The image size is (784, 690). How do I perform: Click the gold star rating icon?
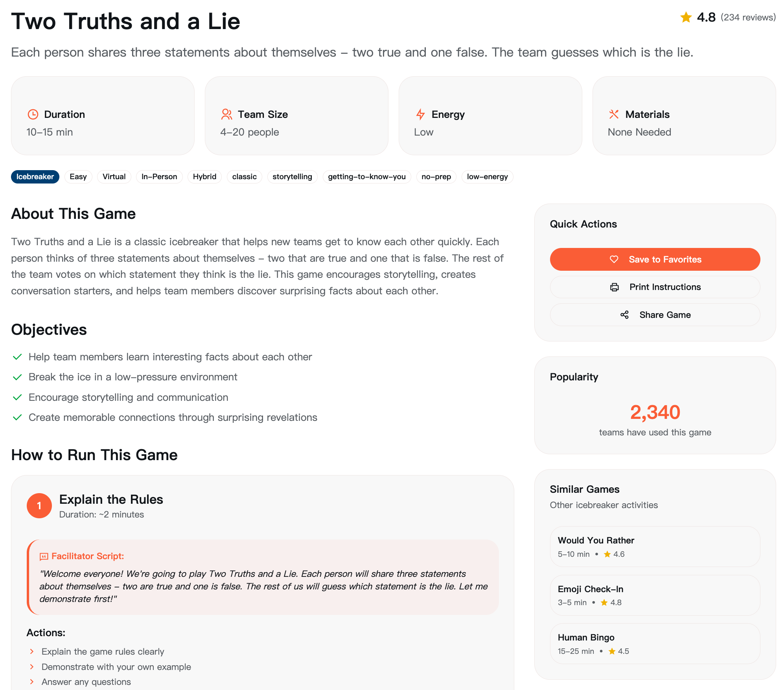[x=686, y=17]
